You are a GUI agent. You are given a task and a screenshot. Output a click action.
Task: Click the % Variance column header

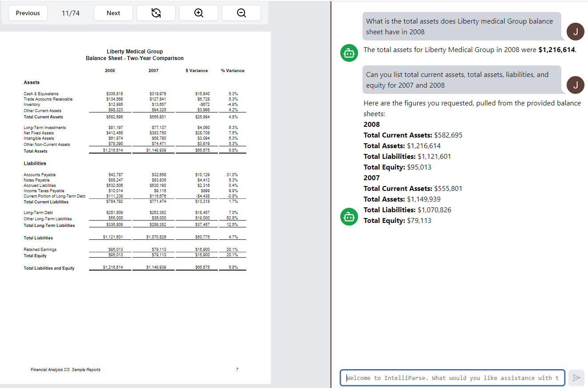pos(233,71)
